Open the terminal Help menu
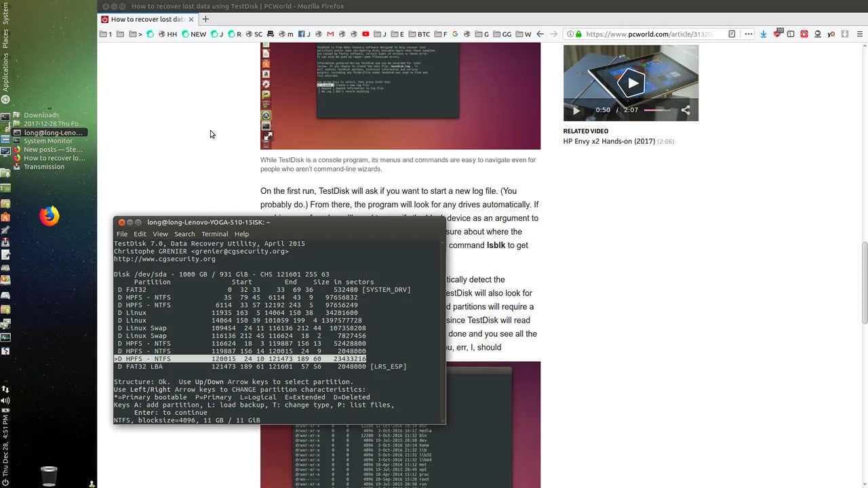Viewport: 868px width, 488px height. (x=241, y=234)
